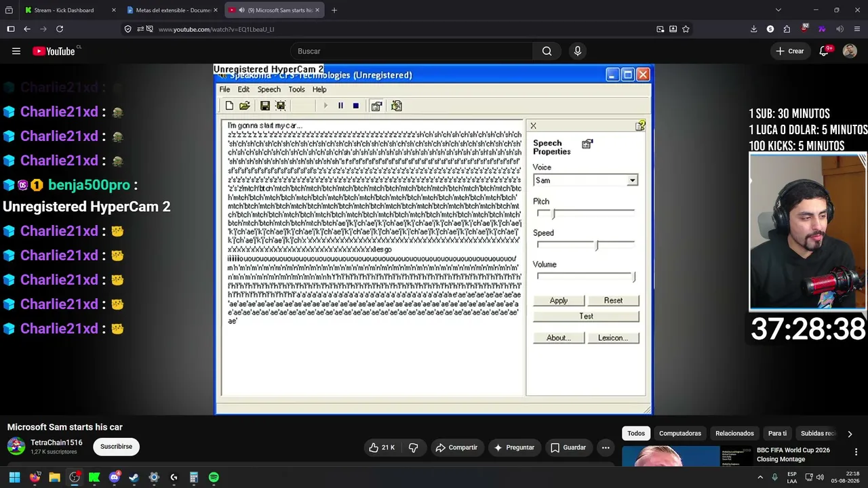Click the New document icon in Speakonia toolbar
The image size is (868, 488).
(229, 106)
